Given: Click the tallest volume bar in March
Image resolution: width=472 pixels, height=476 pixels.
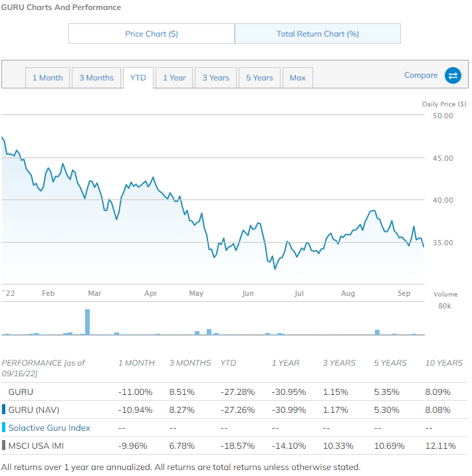Looking at the screenshot, I should (x=87, y=322).
